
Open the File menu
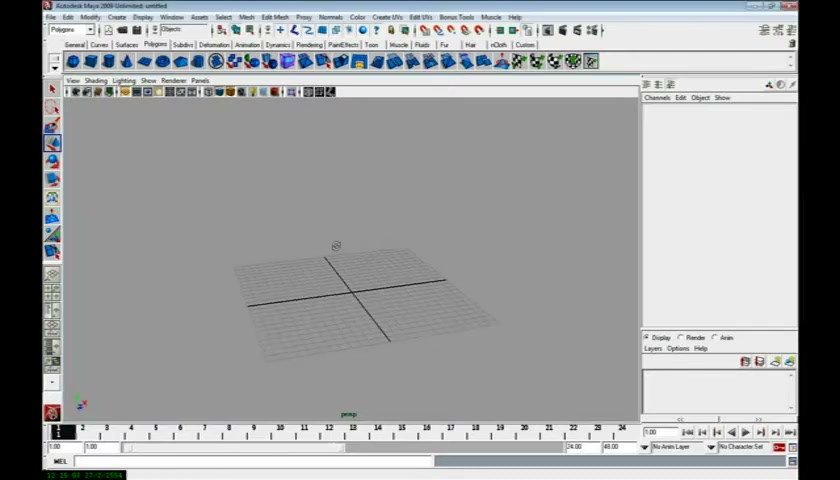click(51, 17)
